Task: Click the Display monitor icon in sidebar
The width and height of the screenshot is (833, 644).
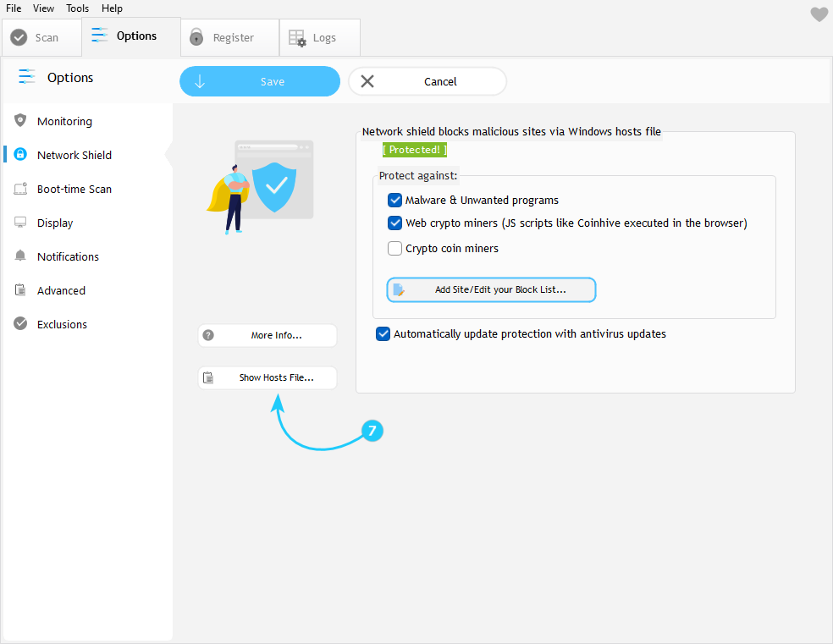Action: coord(20,223)
